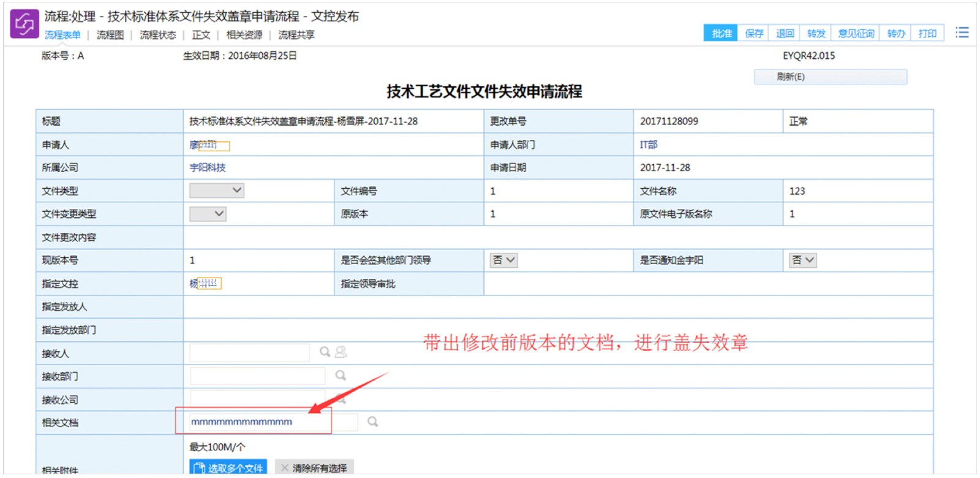Open the 宇阳科技 company link
The width and height of the screenshot is (980, 478).
208,167
